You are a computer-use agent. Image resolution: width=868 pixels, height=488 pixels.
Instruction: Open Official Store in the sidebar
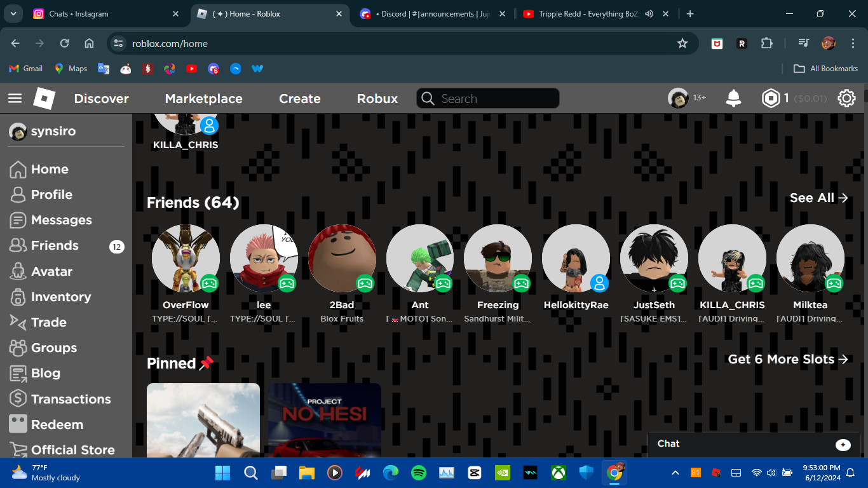click(62, 450)
